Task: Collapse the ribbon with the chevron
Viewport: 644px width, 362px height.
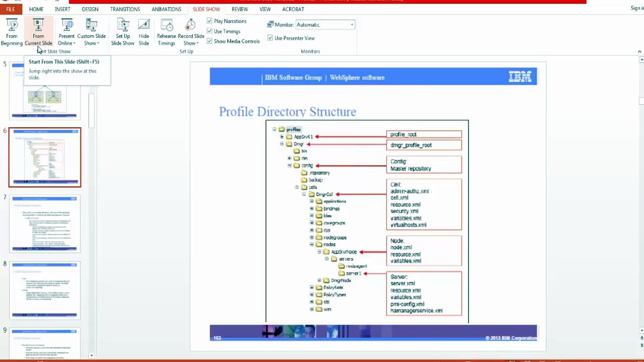Action: [639, 51]
